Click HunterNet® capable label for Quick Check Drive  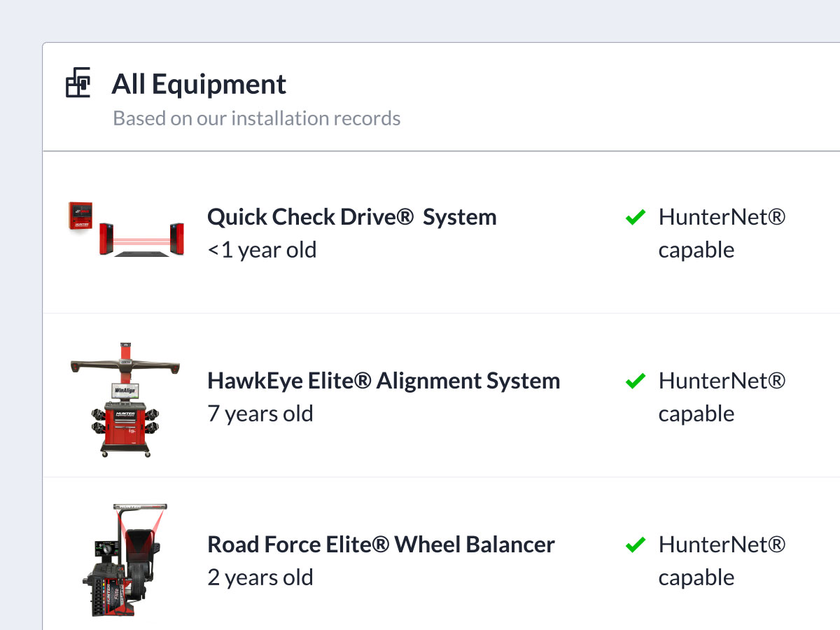[721, 233]
